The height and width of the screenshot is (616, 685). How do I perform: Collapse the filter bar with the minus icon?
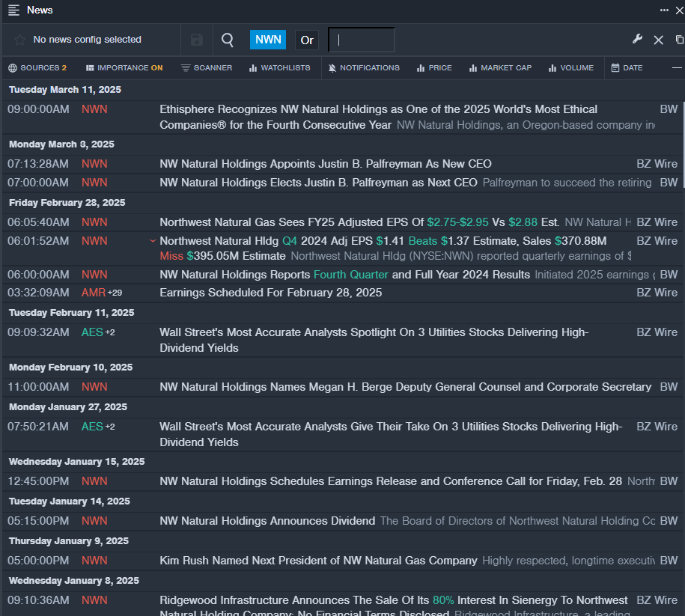tap(677, 67)
